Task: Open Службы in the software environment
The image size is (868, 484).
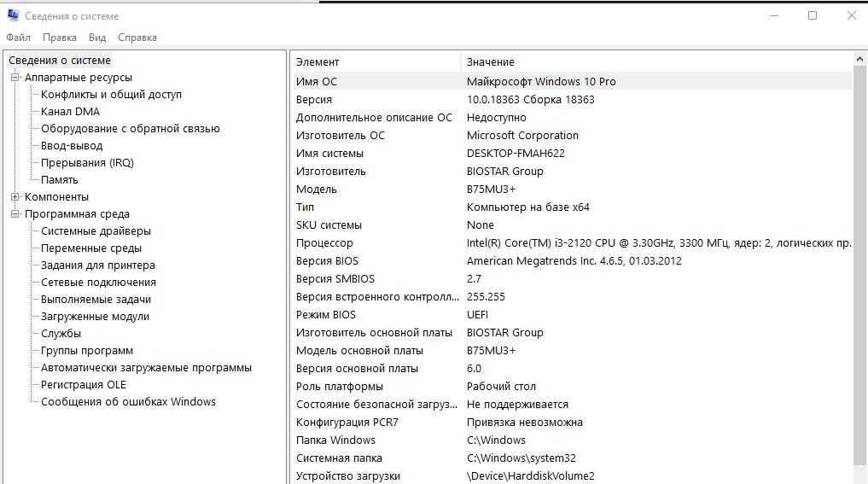Action: coord(61,334)
